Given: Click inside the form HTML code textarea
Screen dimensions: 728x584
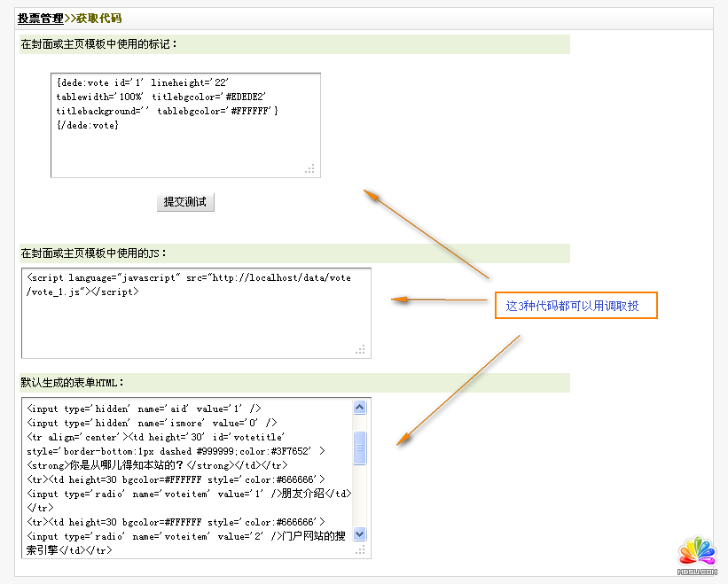Looking at the screenshot, I should pyautogui.click(x=186, y=479).
